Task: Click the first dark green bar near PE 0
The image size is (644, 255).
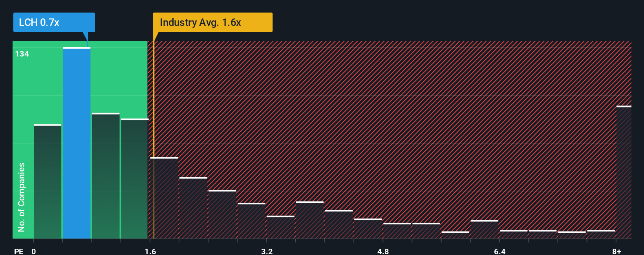Action: point(48,181)
